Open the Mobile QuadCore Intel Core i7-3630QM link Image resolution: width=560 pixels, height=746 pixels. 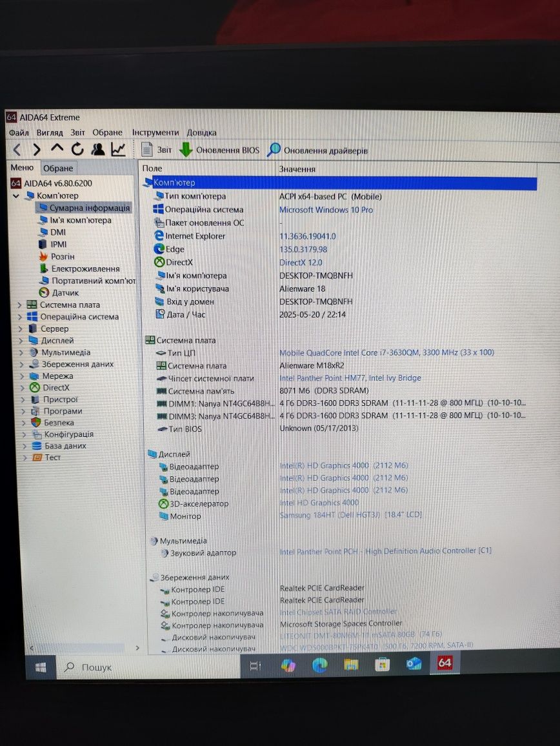pos(386,352)
